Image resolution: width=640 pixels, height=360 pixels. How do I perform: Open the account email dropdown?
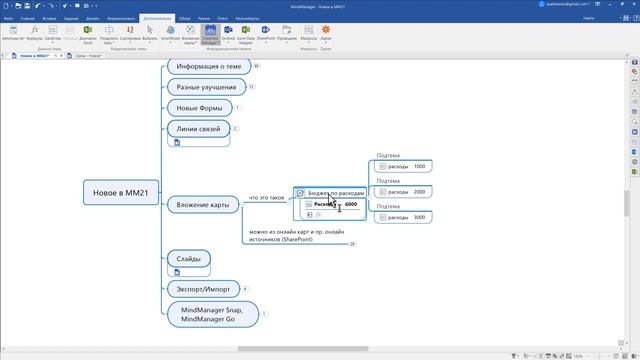(566, 4)
